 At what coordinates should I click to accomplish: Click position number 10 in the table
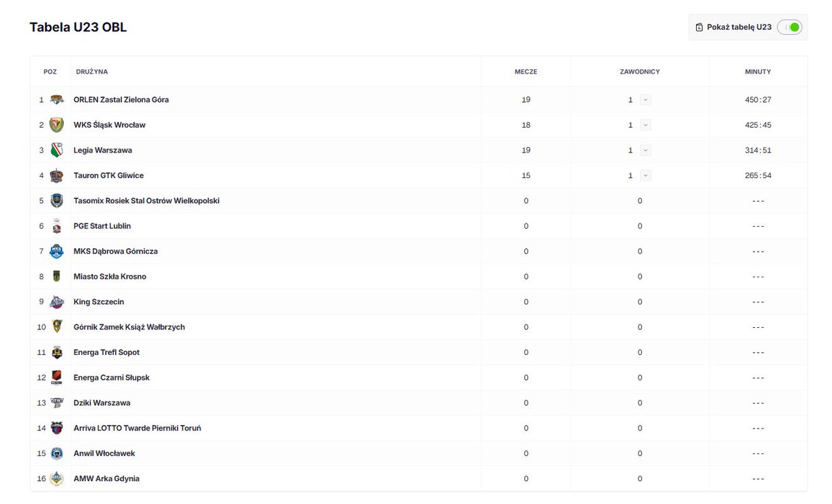[x=42, y=327]
